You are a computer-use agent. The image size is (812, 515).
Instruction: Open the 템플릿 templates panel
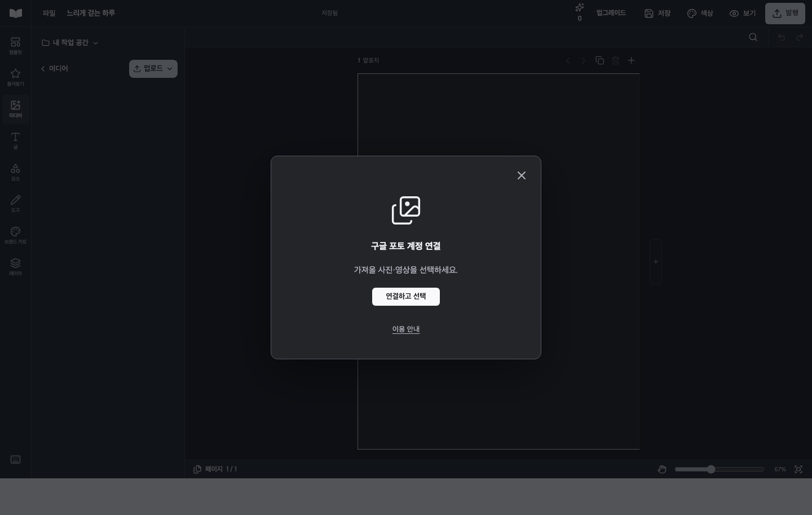pyautogui.click(x=15, y=46)
